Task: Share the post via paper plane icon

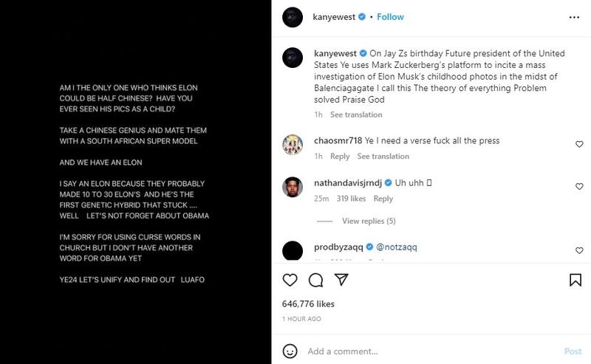Action: click(x=341, y=280)
